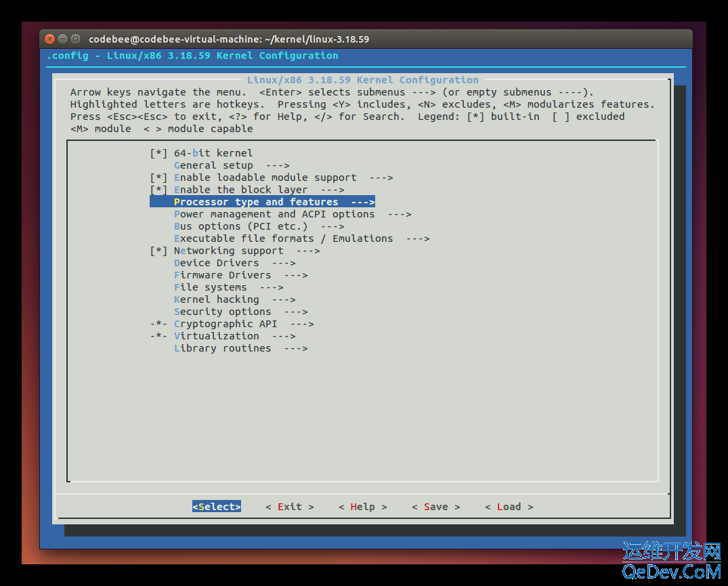Click the Help button
Image resolution: width=728 pixels, height=586 pixels.
[362, 507]
